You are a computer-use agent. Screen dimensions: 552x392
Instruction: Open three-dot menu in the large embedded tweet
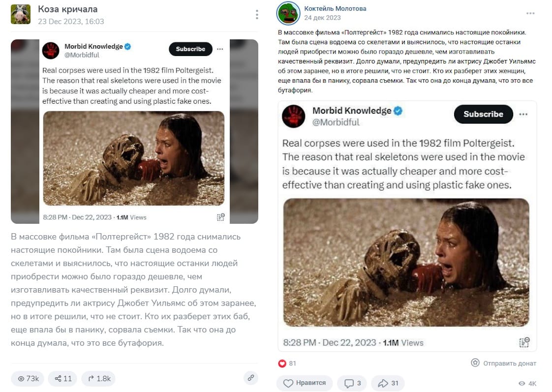click(523, 115)
